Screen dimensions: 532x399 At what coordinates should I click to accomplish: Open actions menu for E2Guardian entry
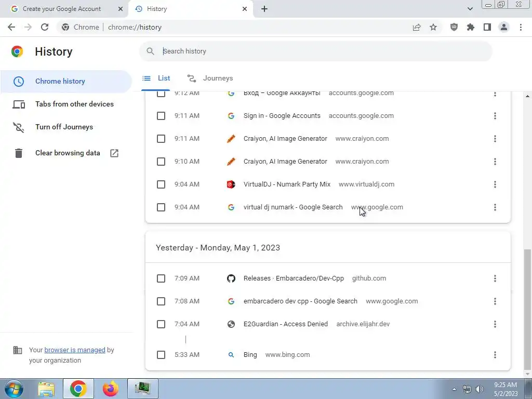pyautogui.click(x=495, y=324)
